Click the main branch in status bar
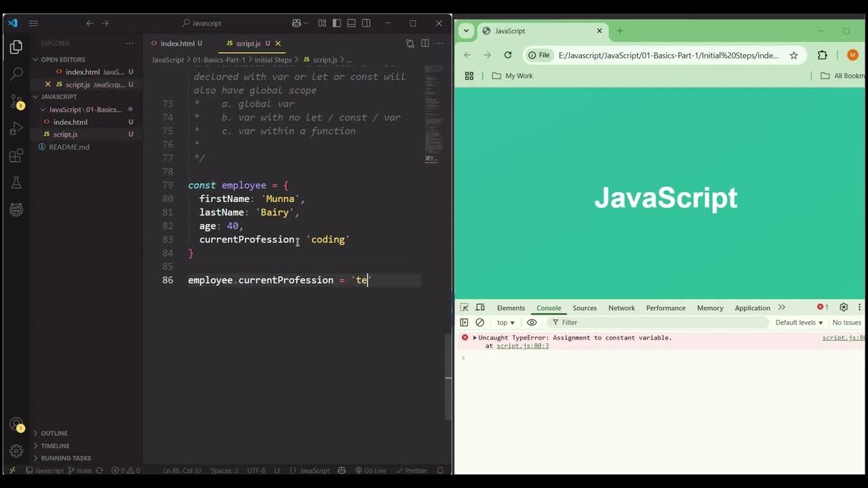 (79, 470)
